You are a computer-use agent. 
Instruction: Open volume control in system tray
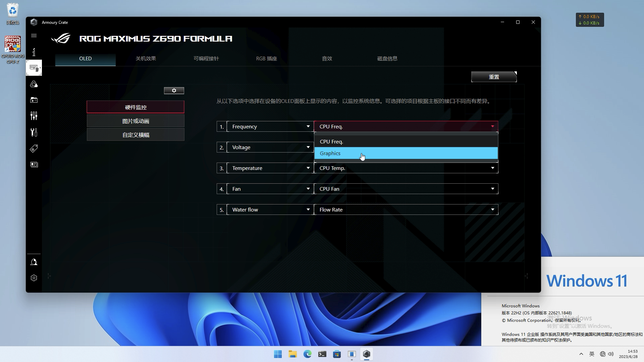pos(611,354)
